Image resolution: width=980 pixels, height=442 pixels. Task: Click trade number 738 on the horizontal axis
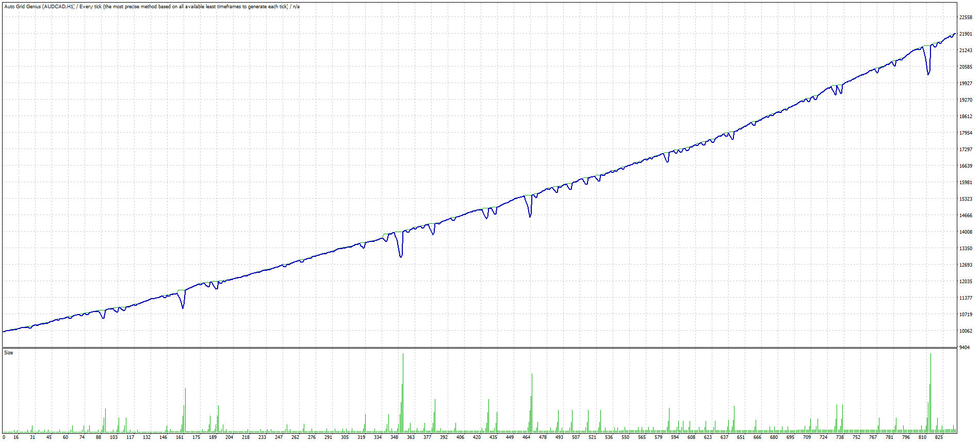(840, 437)
